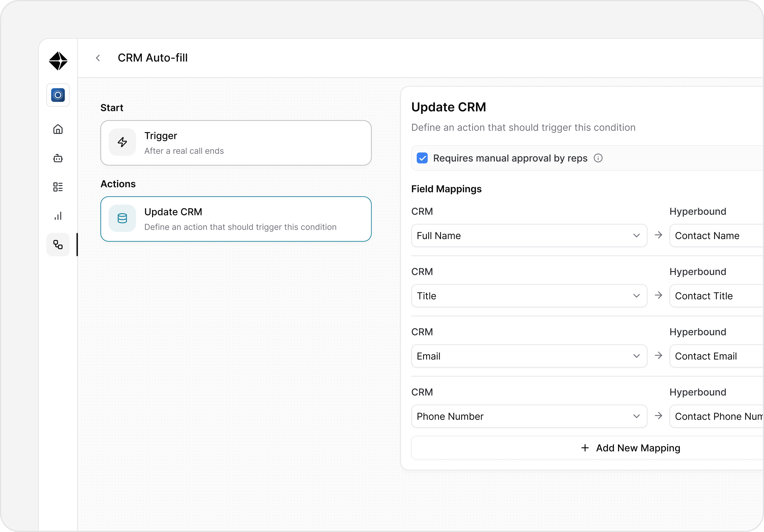Image resolution: width=764 pixels, height=532 pixels.
Task: Open the bot icon in sidebar
Action: click(58, 158)
